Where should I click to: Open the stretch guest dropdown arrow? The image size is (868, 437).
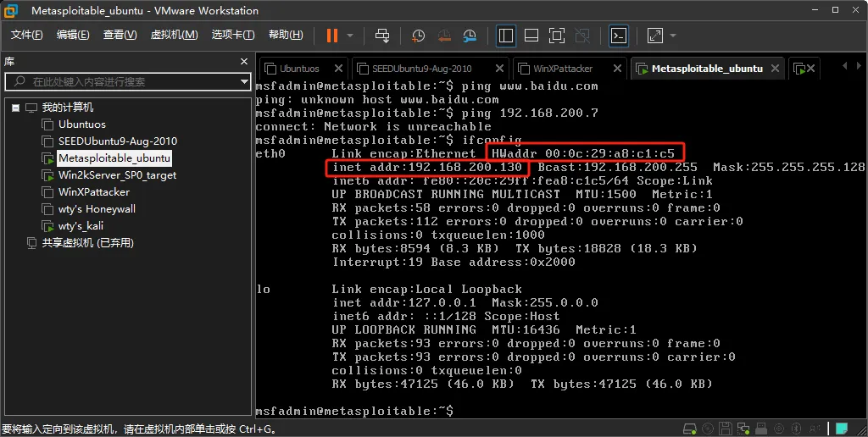click(673, 36)
